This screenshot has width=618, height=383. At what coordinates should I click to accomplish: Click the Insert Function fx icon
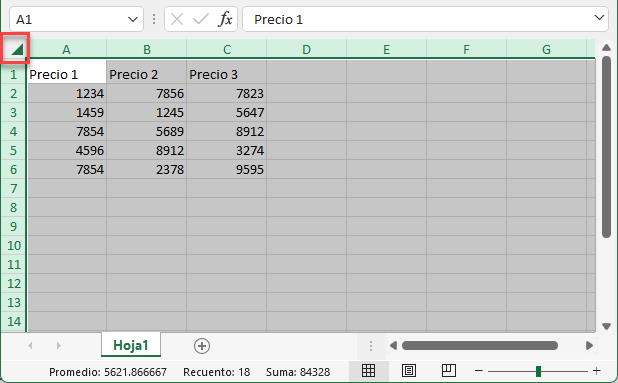click(x=225, y=19)
